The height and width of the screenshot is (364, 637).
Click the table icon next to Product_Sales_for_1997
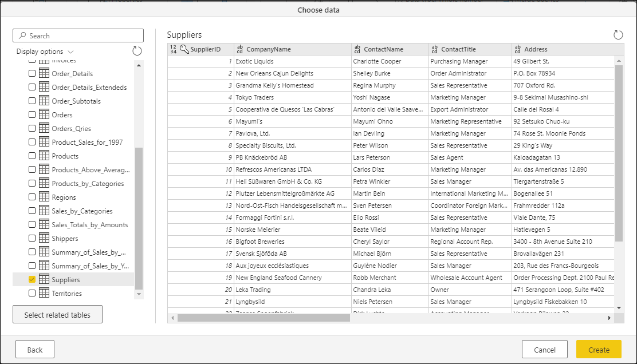44,142
